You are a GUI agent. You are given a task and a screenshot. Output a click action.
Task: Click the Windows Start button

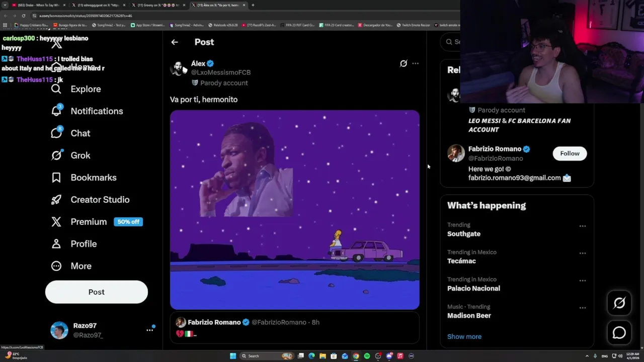(233, 356)
